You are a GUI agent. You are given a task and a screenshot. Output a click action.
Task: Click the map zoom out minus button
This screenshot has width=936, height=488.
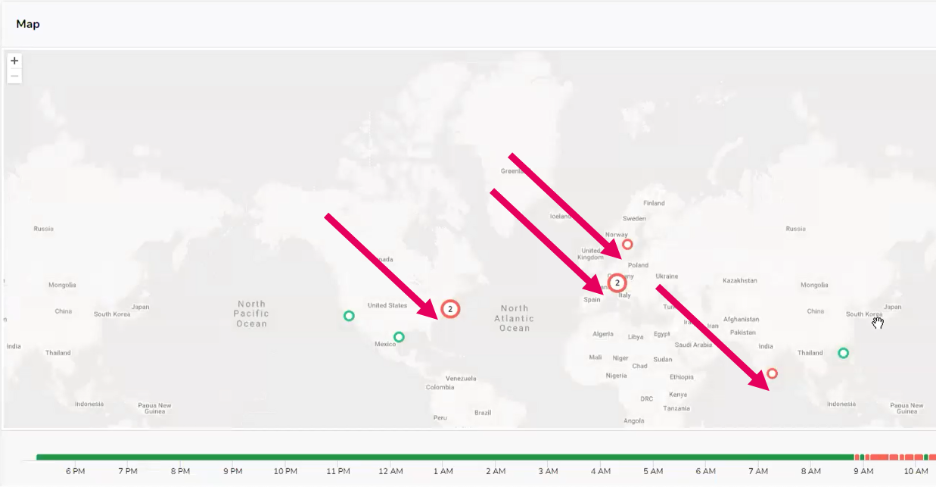(14, 76)
